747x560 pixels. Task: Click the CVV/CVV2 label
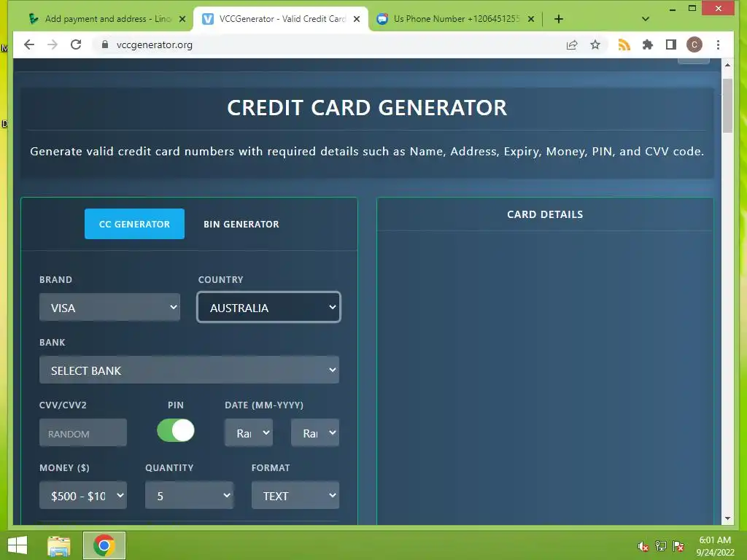click(x=63, y=405)
